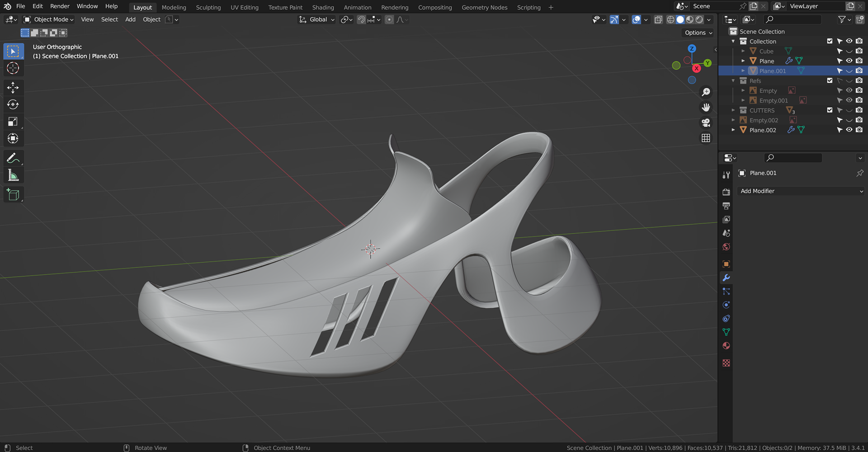Open the Options dropdown in viewport
The image size is (868, 452).
(698, 33)
